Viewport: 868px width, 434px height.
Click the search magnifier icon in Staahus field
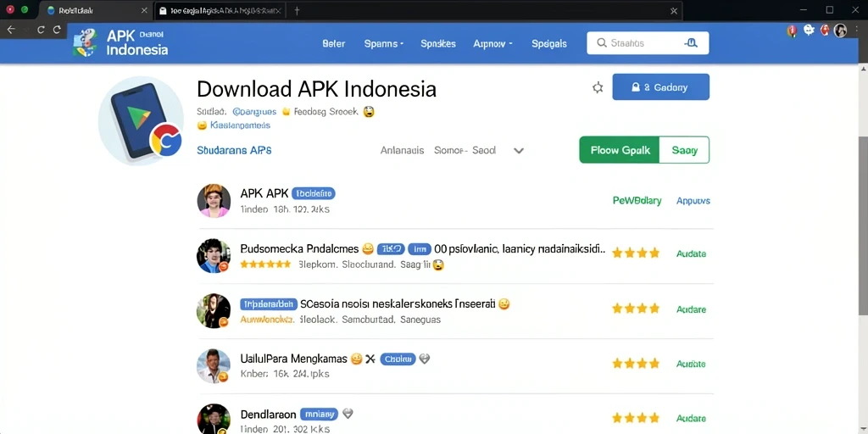coord(602,43)
